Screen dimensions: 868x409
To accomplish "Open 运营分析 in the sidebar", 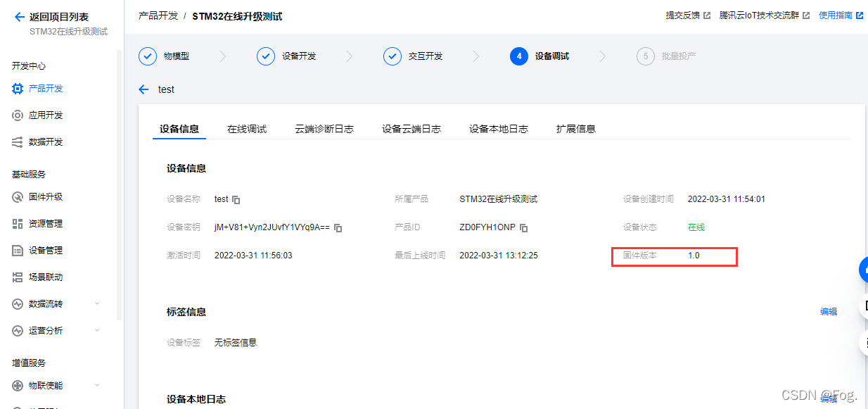I will tap(38, 331).
